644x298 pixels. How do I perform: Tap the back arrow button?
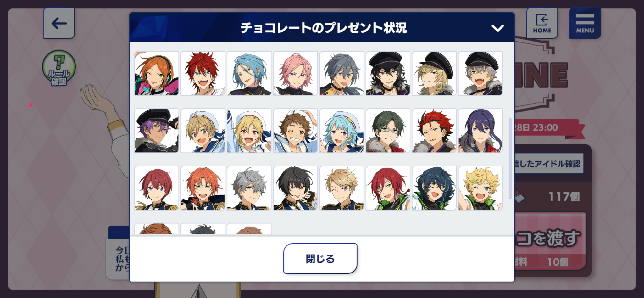click(x=59, y=23)
